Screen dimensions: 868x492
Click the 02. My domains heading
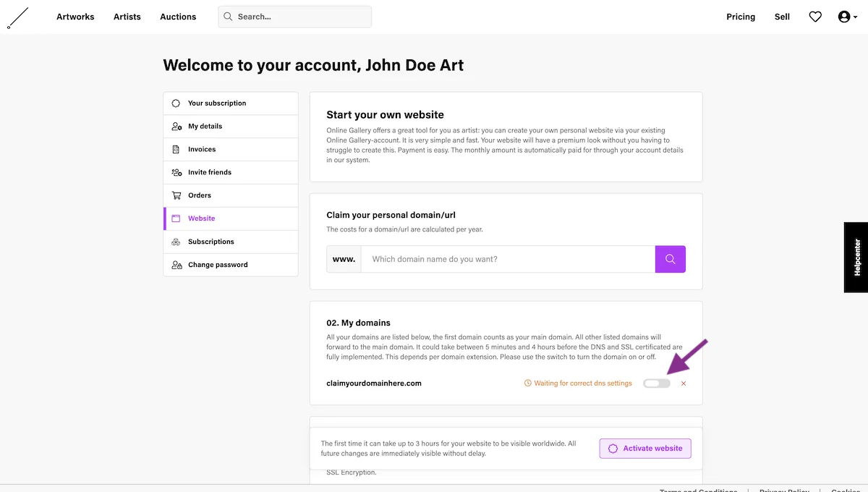[358, 323]
